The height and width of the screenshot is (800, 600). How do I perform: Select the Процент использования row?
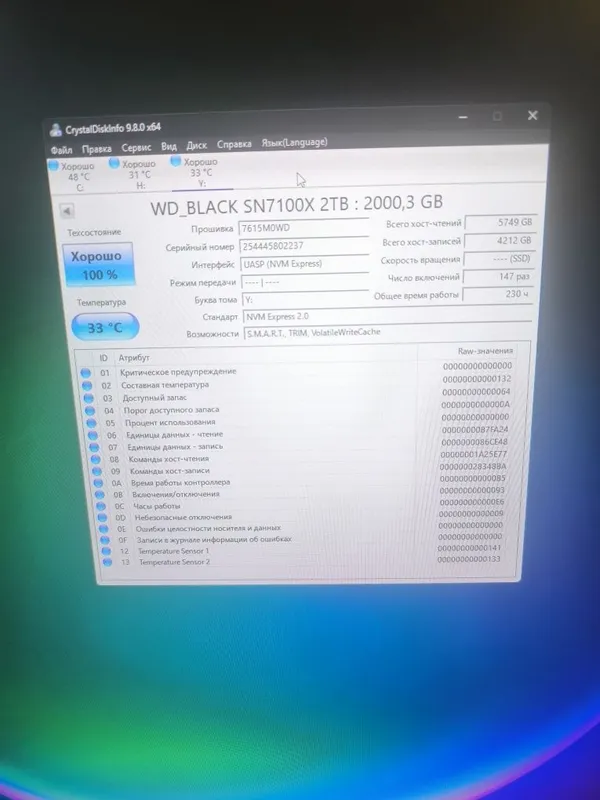[x=299, y=420]
